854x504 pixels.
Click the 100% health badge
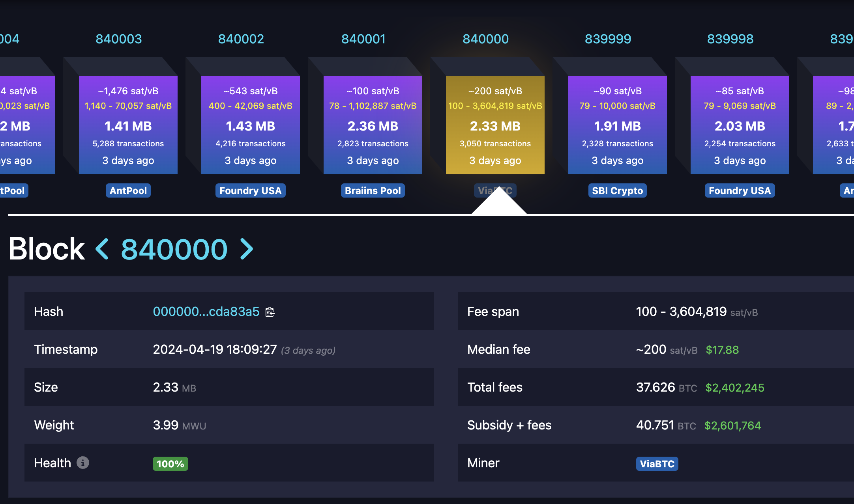[x=170, y=464]
